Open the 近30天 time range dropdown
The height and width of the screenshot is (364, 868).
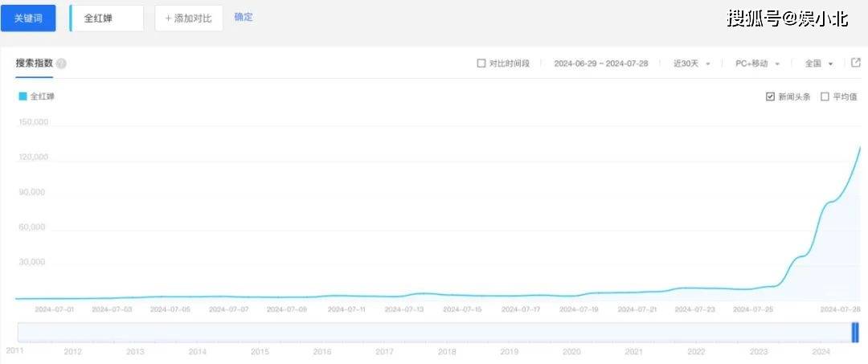(x=692, y=63)
